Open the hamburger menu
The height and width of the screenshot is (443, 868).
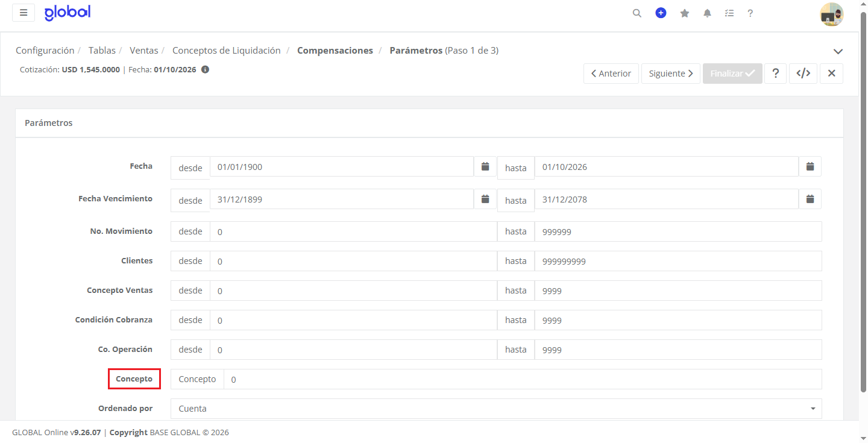pyautogui.click(x=24, y=13)
